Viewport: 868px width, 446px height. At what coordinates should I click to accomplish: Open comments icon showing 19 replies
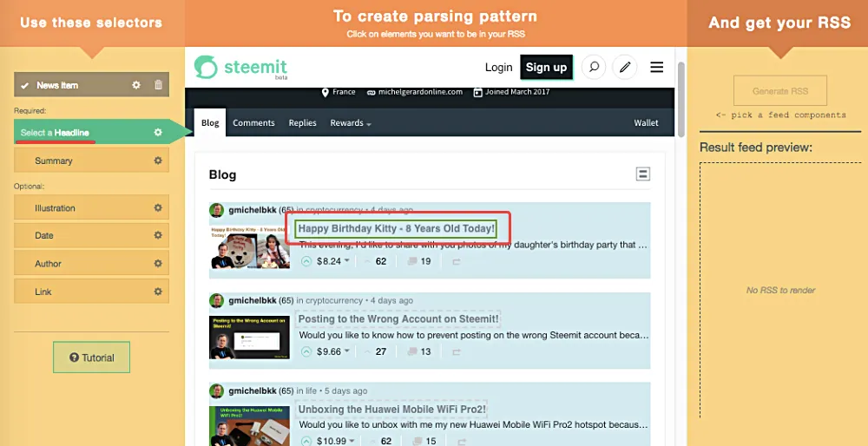point(411,261)
